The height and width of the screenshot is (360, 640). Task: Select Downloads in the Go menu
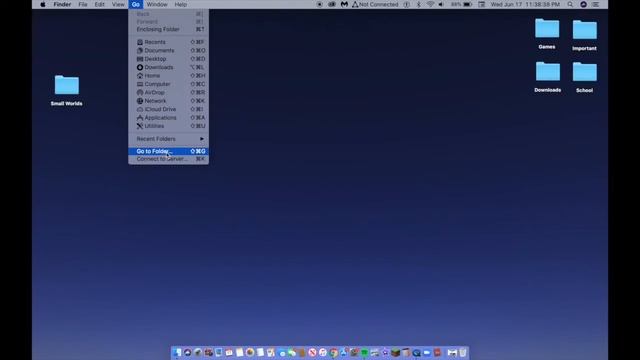pyautogui.click(x=169, y=67)
